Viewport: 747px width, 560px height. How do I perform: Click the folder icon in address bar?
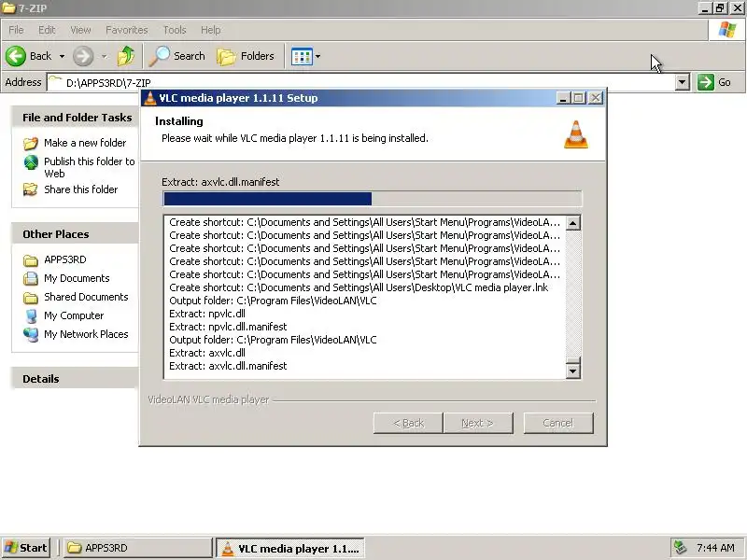point(56,81)
